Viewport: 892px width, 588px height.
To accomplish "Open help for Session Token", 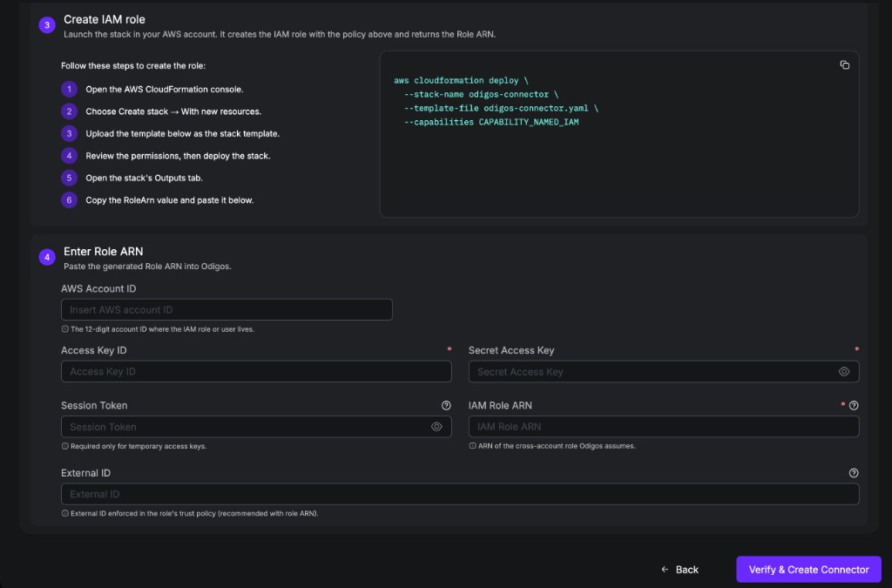I will (x=446, y=405).
